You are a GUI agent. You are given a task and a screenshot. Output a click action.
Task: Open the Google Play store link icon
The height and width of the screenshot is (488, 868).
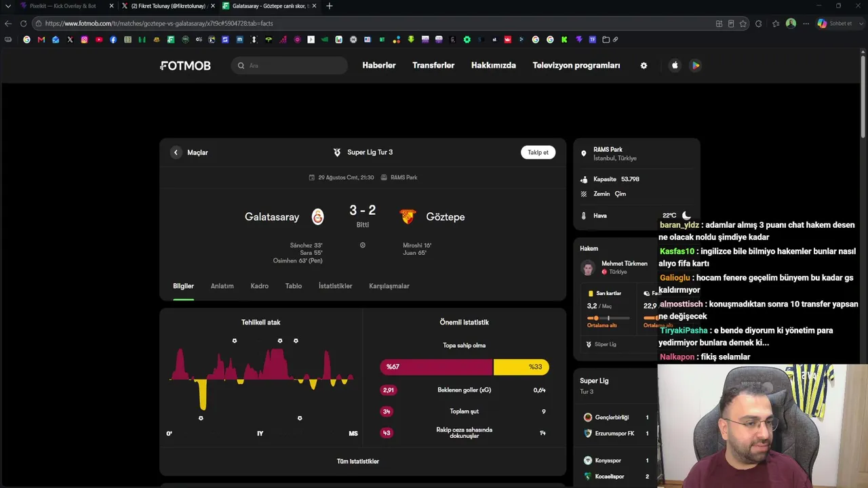click(695, 66)
